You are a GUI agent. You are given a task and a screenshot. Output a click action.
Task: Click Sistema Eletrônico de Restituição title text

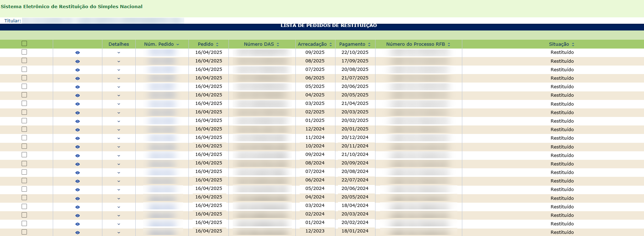(x=72, y=6)
